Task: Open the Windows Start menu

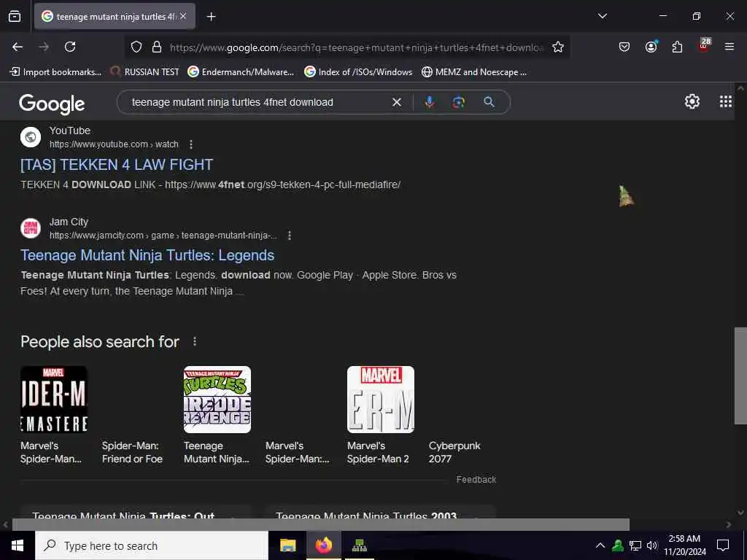Action: [x=18, y=545]
